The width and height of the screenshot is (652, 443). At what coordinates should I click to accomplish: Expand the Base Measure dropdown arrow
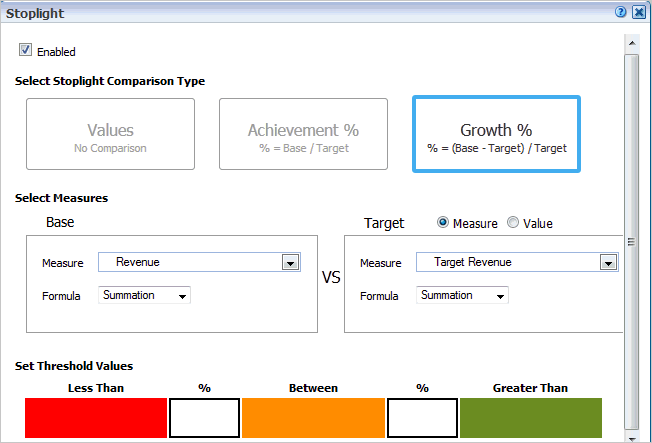tap(291, 262)
